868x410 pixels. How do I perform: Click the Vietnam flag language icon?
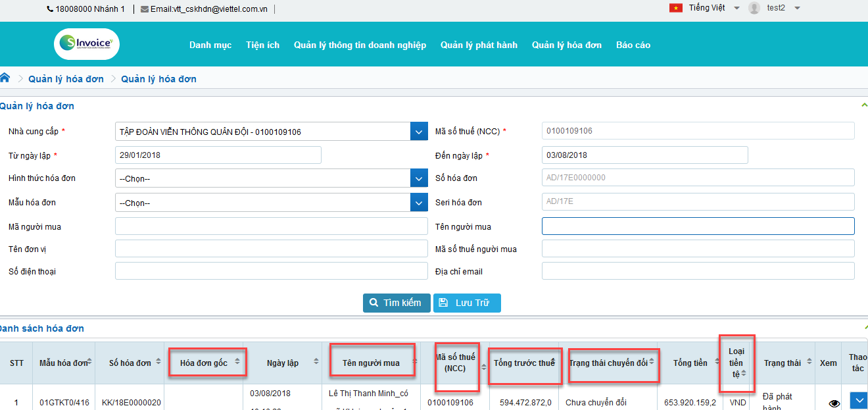675,8
